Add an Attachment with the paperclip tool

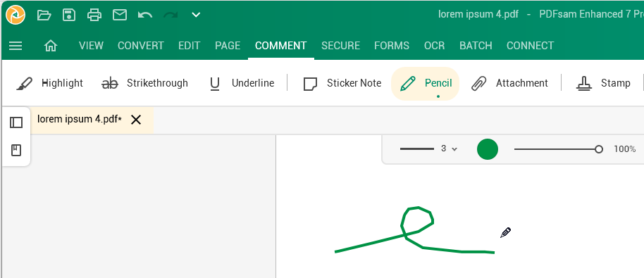[509, 83]
